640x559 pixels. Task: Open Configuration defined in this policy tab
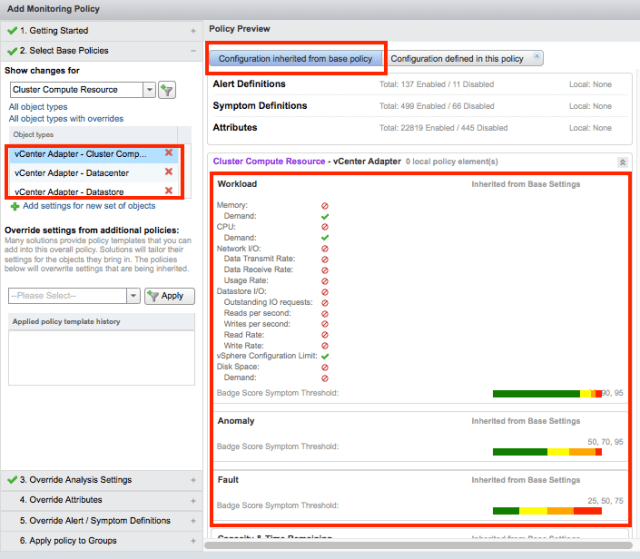tap(458, 59)
